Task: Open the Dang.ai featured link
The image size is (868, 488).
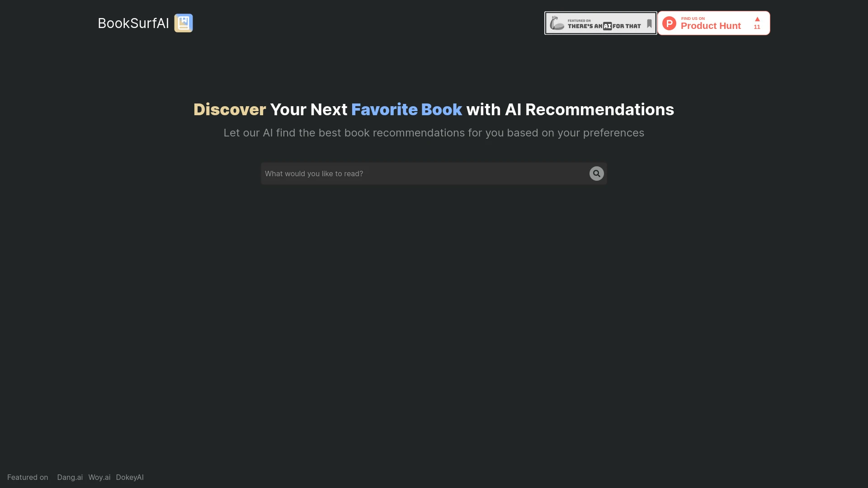Action: coord(70,477)
